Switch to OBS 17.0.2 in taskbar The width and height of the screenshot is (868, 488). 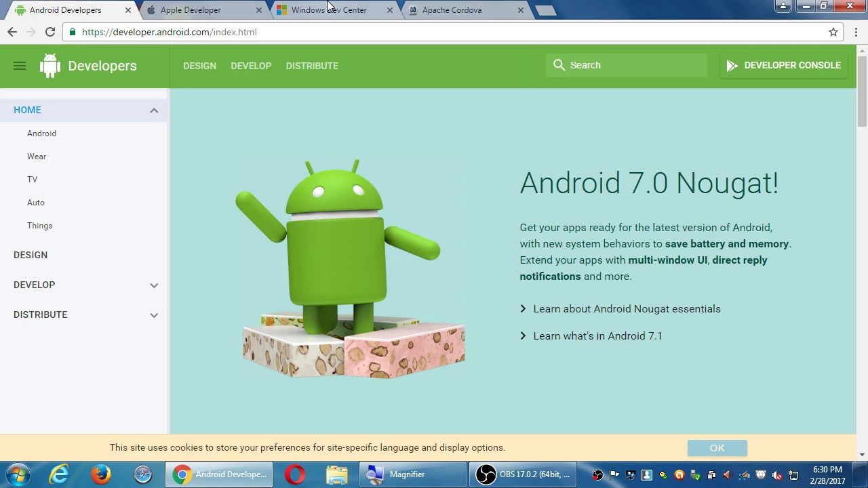(524, 474)
